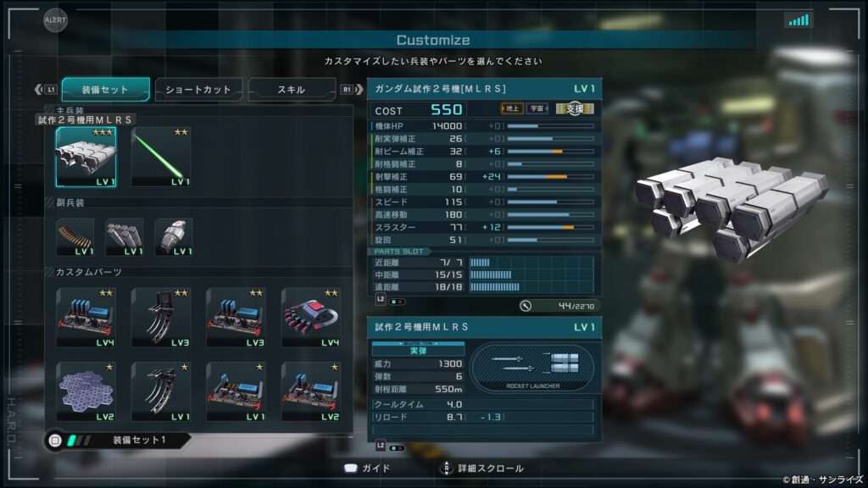Open the 詳細スクロール detail scroll control

(481, 469)
